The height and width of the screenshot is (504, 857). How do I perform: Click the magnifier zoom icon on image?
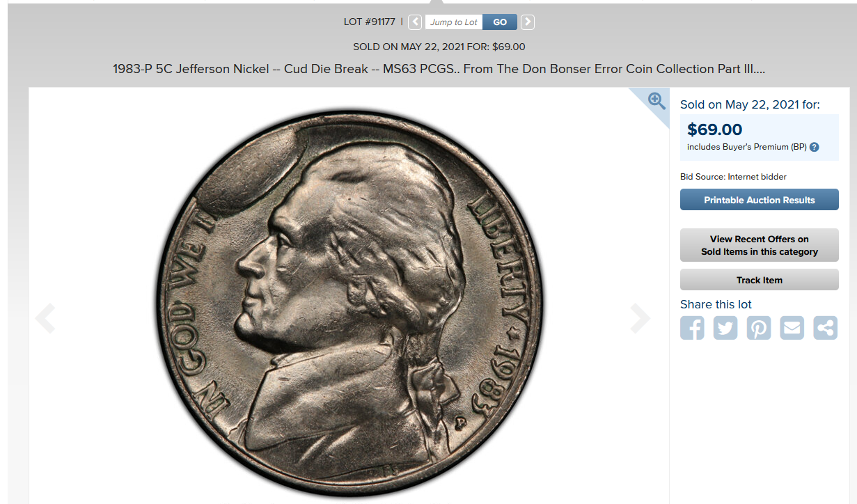click(656, 101)
